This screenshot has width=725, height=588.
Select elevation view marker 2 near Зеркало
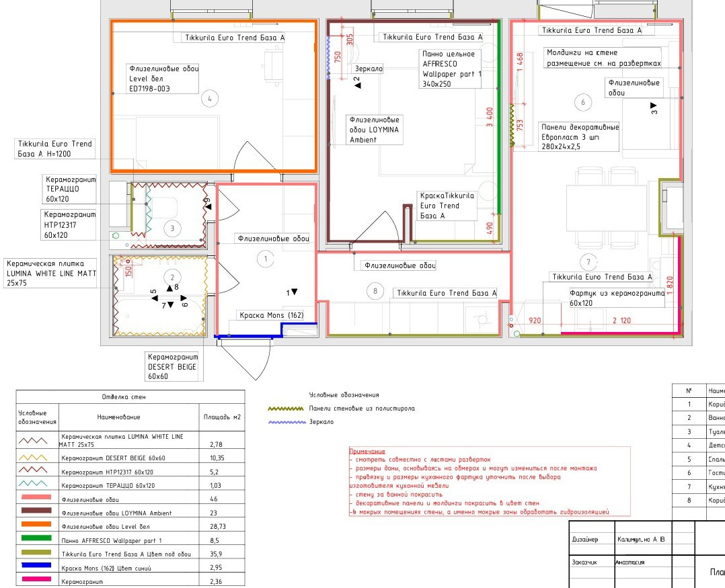tap(357, 82)
